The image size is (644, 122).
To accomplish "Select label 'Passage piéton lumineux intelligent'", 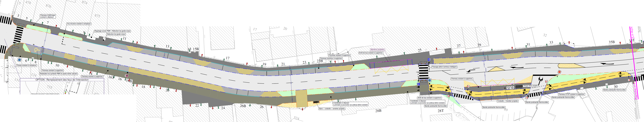I will click(x=444, y=67).
